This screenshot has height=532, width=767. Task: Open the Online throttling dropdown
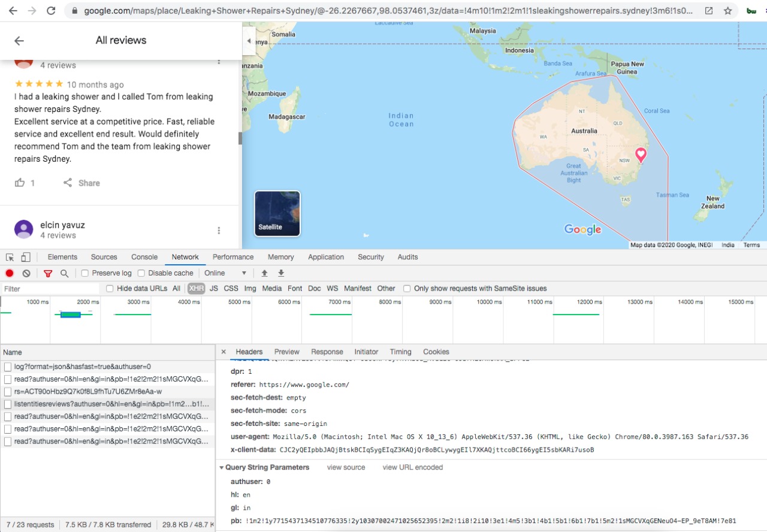click(225, 273)
